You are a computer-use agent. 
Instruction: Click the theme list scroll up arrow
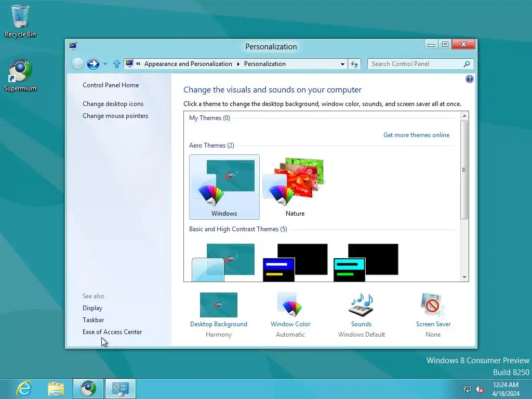point(464,116)
